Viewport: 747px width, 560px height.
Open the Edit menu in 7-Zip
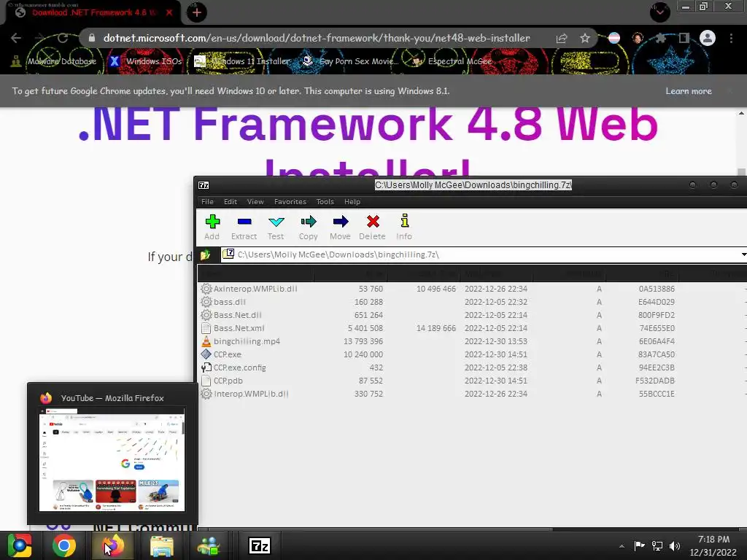pyautogui.click(x=231, y=201)
